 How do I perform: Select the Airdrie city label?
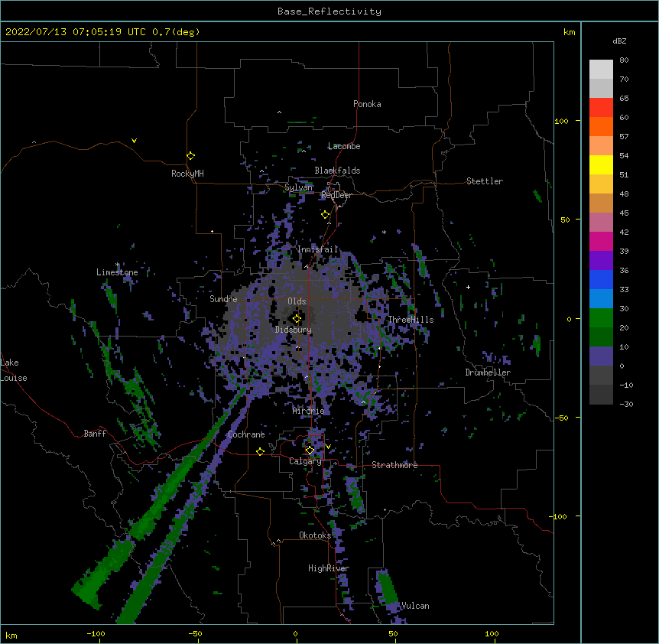click(309, 411)
